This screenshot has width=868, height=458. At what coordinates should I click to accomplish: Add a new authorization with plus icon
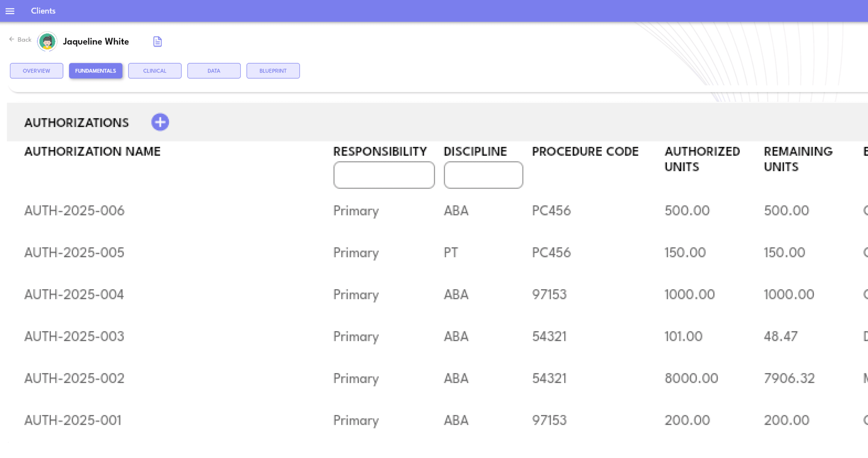160,122
